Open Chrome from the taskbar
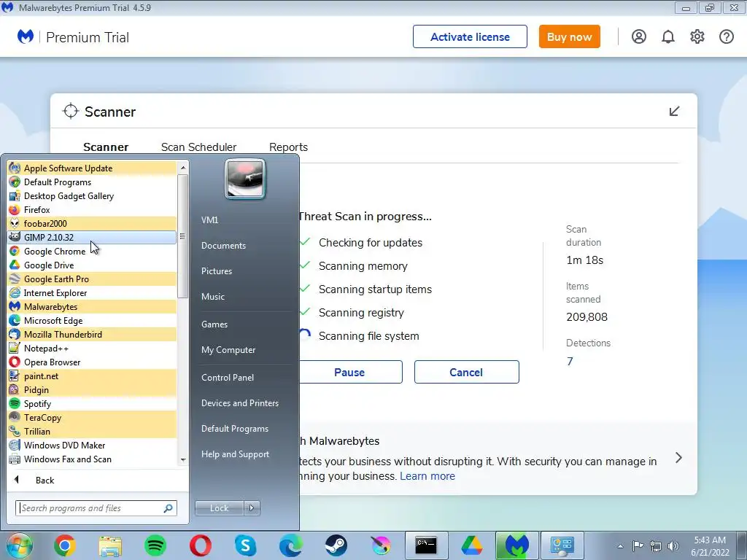 65,545
